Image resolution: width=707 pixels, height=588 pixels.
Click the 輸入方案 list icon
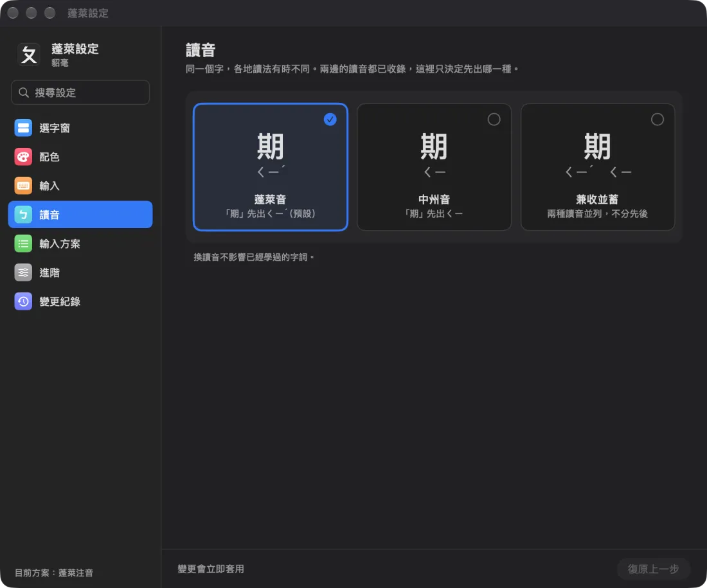[23, 244]
